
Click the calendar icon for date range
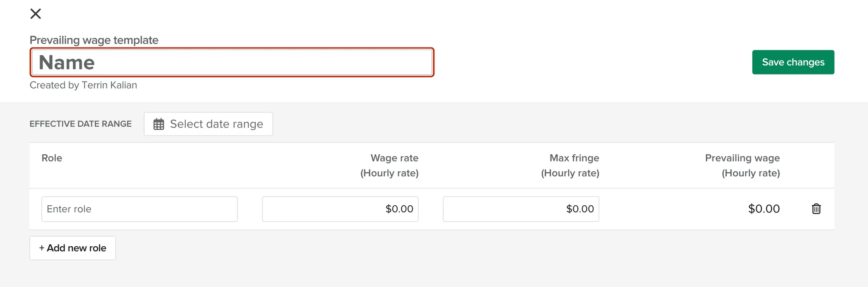pos(159,124)
